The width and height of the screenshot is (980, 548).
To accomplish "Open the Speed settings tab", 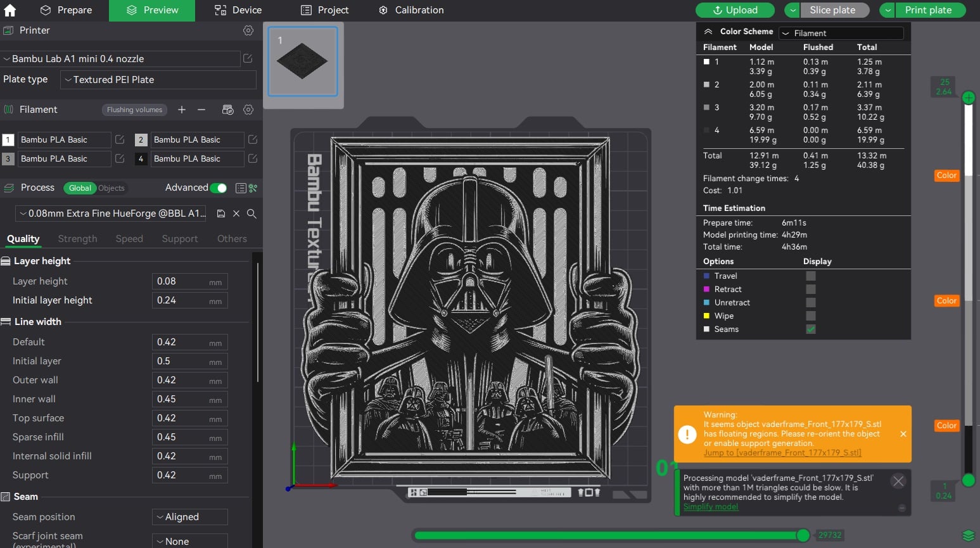I will 129,239.
